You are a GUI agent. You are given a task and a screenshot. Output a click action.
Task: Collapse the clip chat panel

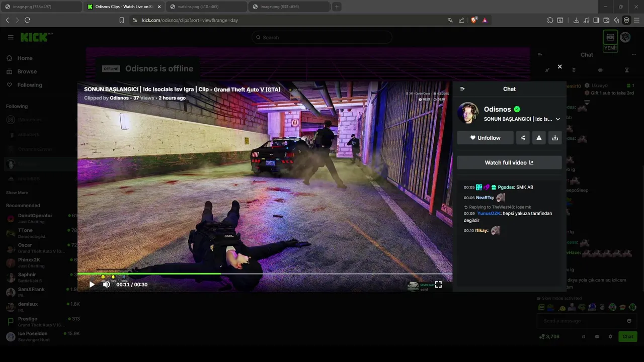pos(462,89)
